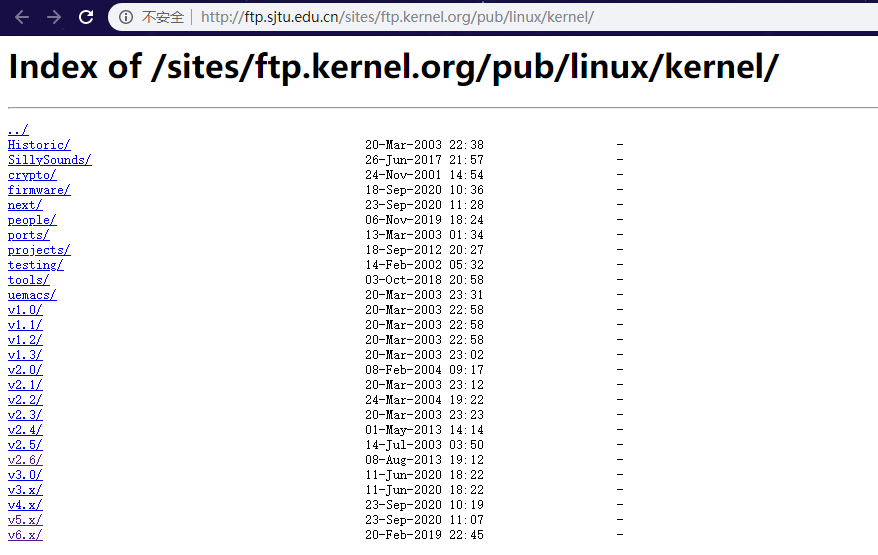878x555 pixels.
Task: Open the SillySounds/ directory
Action: pyautogui.click(x=50, y=160)
